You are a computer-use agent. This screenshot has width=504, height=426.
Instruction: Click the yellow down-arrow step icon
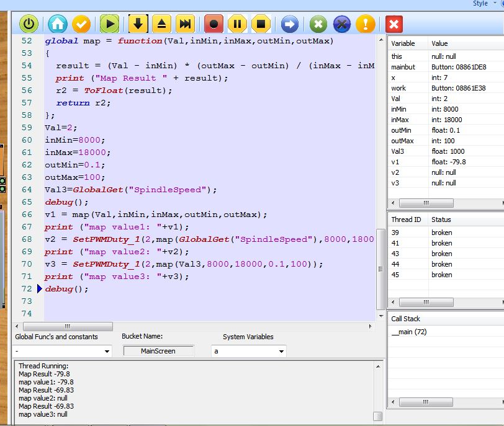click(x=138, y=24)
